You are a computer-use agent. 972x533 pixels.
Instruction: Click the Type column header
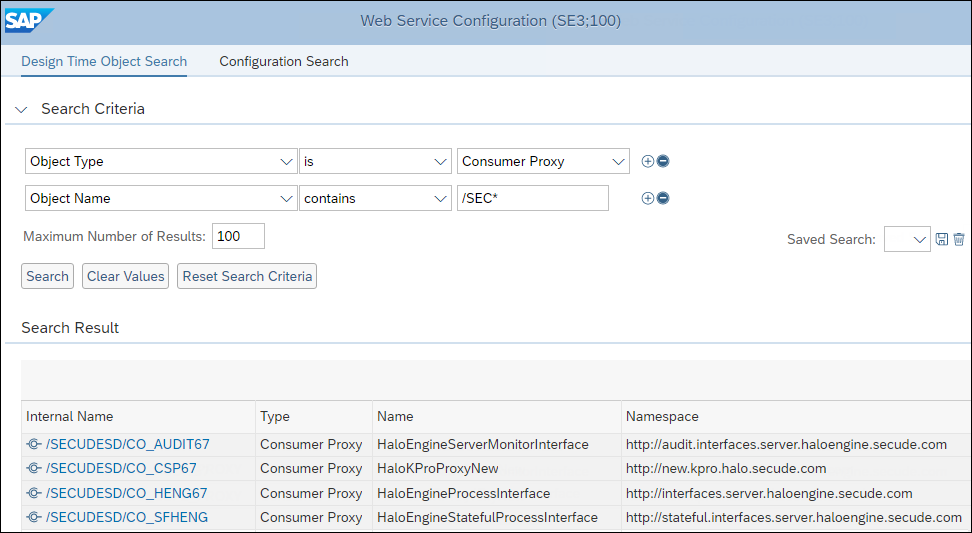click(x=314, y=416)
